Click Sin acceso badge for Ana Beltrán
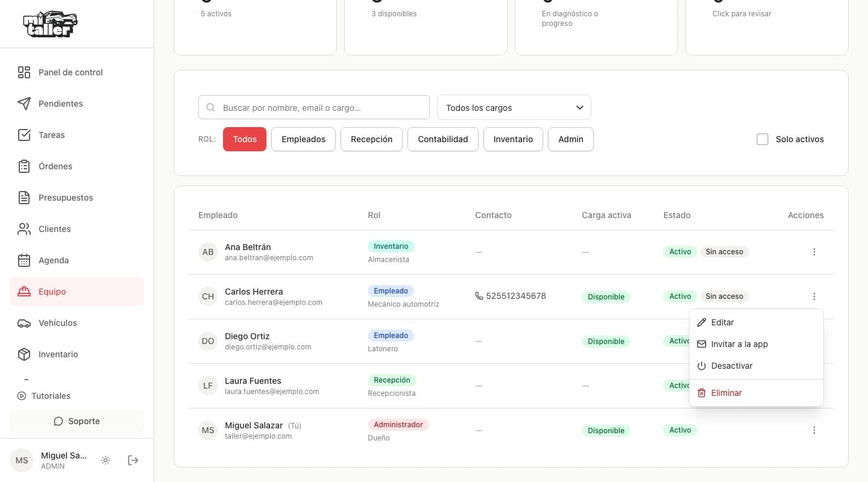 (x=725, y=252)
